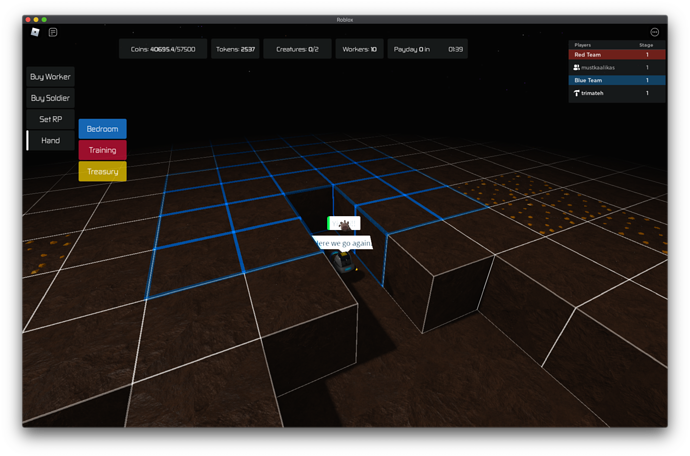Open the Roblox logo menu
690x456 pixels.
35,32
